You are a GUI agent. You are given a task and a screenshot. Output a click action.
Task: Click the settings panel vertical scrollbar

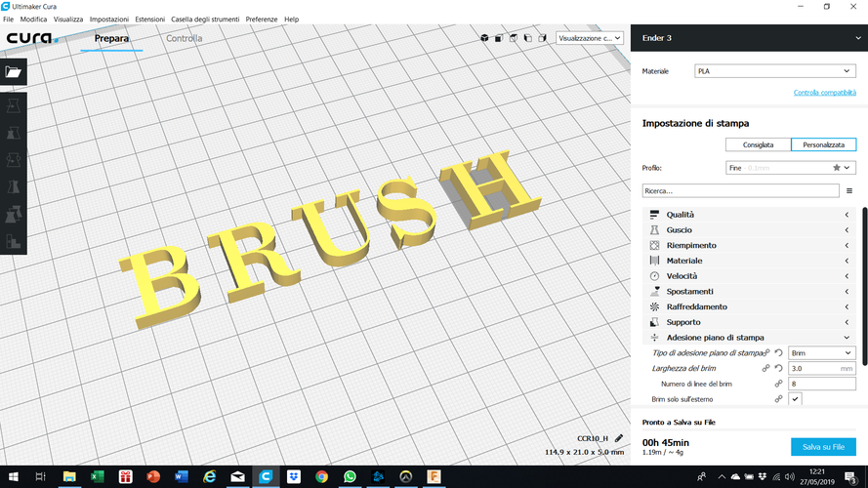865,287
